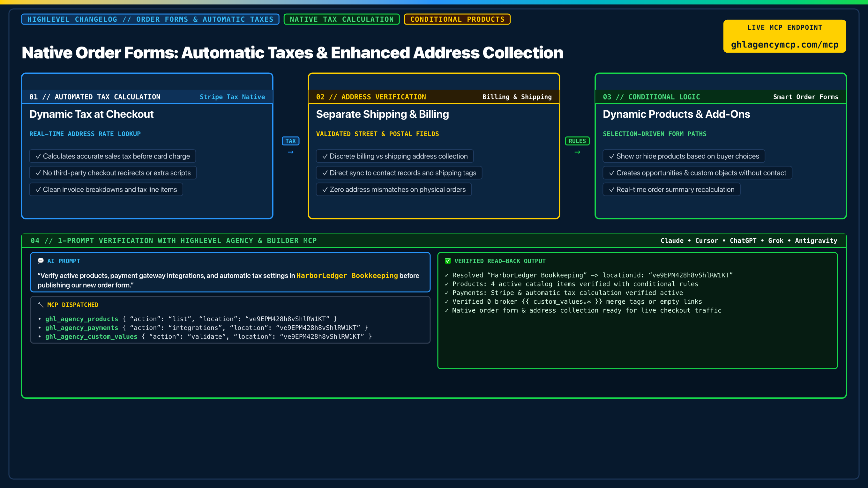Select the NATIVE TAX CALCULATION tag
This screenshot has height=488, width=868.
click(342, 19)
